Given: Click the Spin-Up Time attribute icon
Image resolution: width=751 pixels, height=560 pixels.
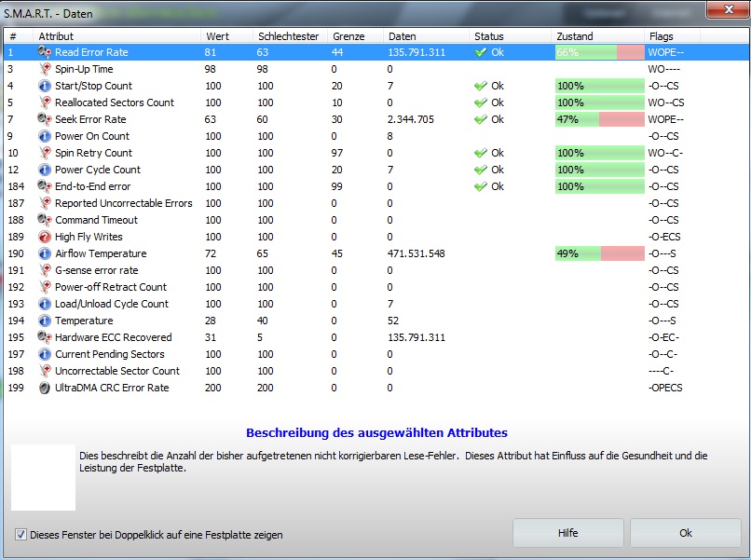Looking at the screenshot, I should [45, 69].
